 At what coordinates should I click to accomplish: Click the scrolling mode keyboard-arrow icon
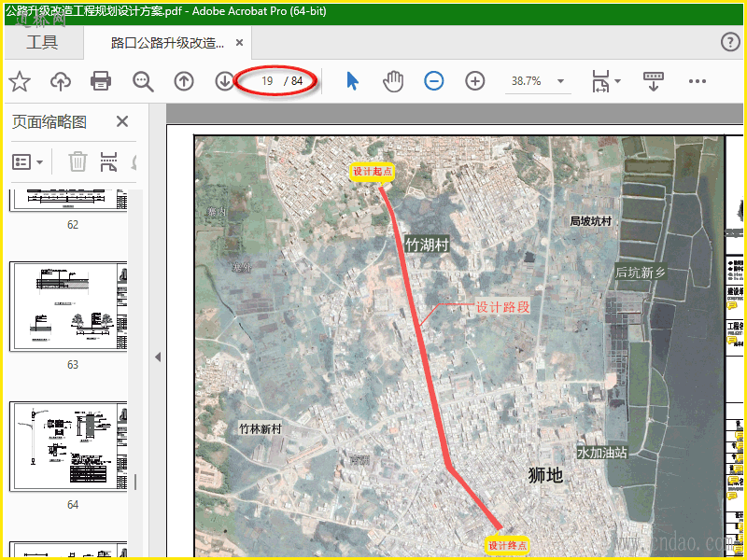point(654,81)
